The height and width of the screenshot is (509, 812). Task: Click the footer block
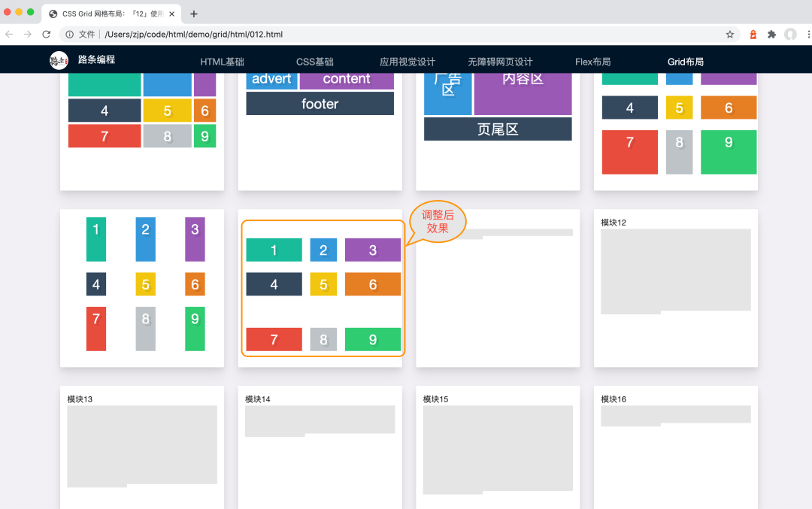pyautogui.click(x=320, y=104)
